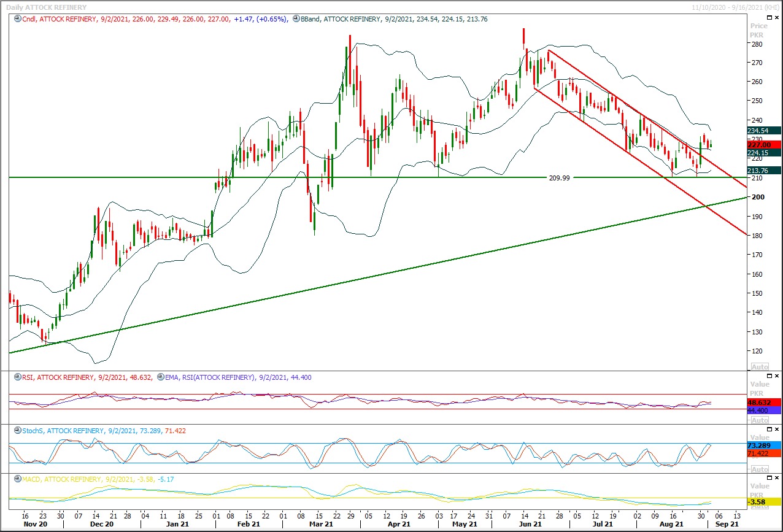Close the MACD indicator panel

pyautogui.click(x=777, y=477)
